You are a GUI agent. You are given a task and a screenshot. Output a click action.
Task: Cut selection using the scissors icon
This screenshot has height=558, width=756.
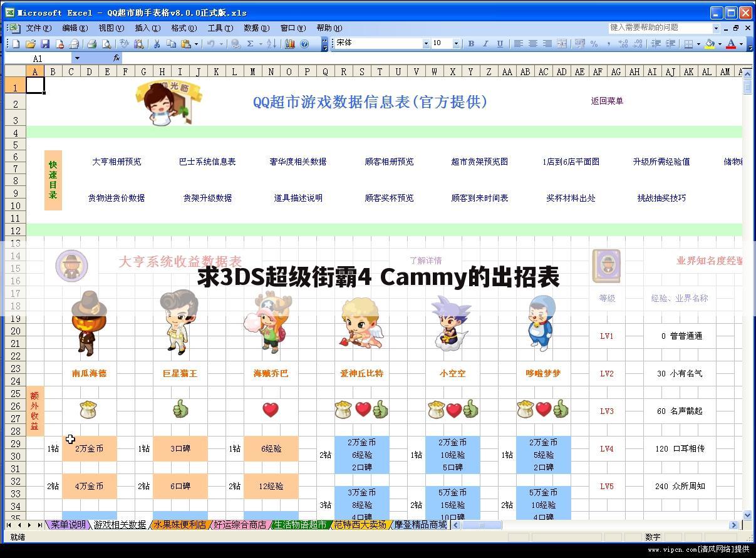tap(157, 44)
